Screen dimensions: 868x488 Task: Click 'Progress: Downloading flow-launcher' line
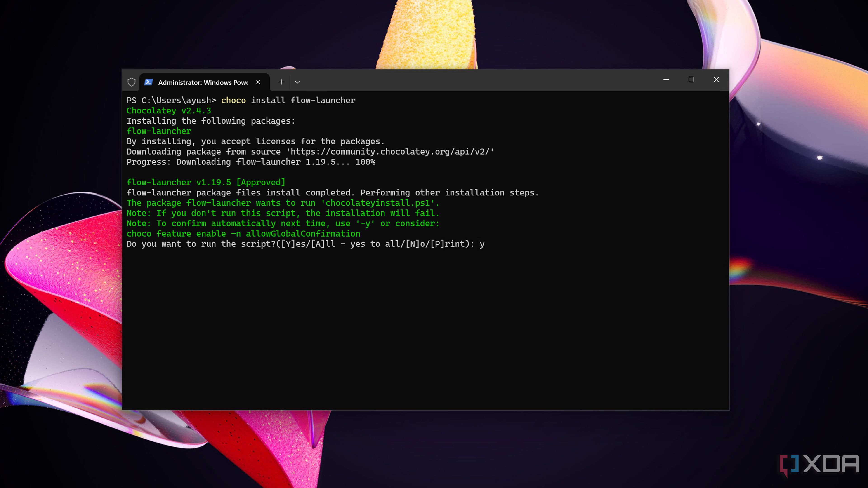(x=251, y=162)
